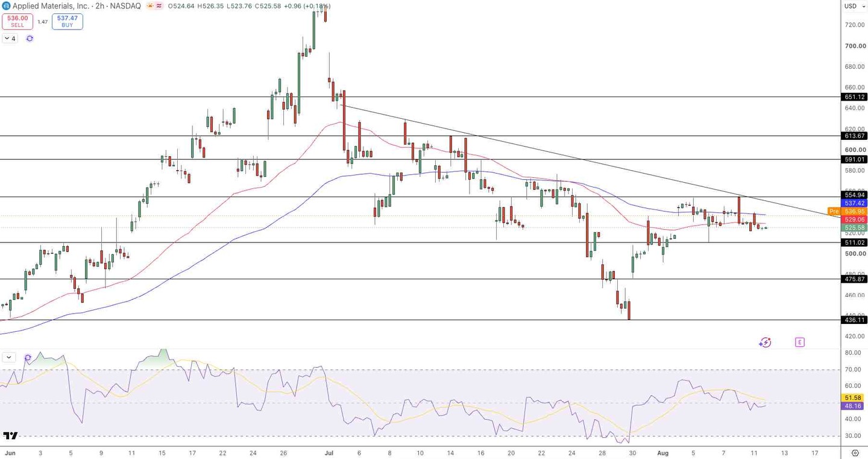Click the 537.47 BUY button
The width and height of the screenshot is (868, 459).
[x=68, y=22]
